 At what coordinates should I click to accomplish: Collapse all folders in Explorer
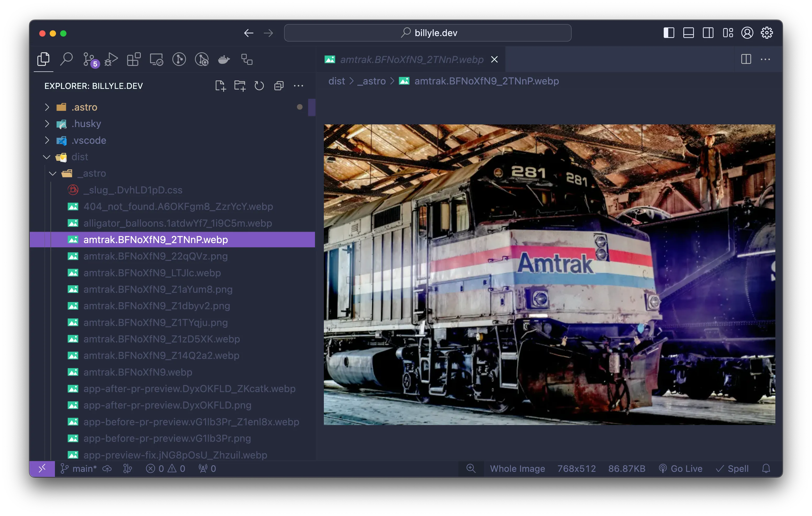pos(279,85)
